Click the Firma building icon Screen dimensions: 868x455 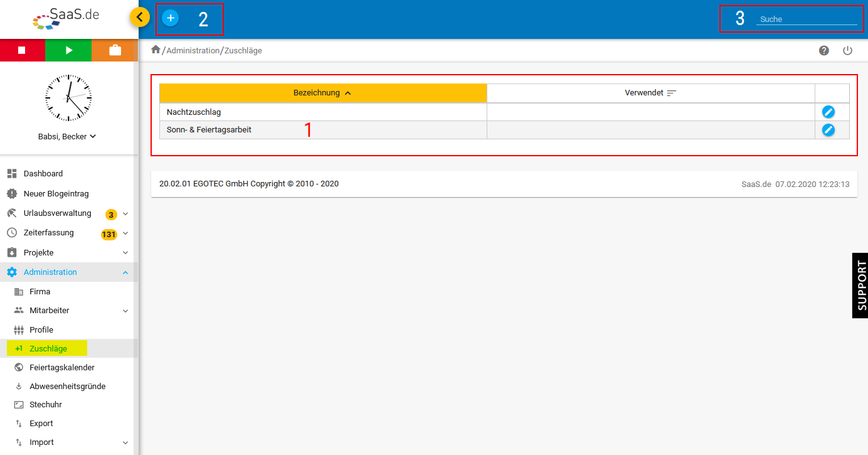[19, 291]
